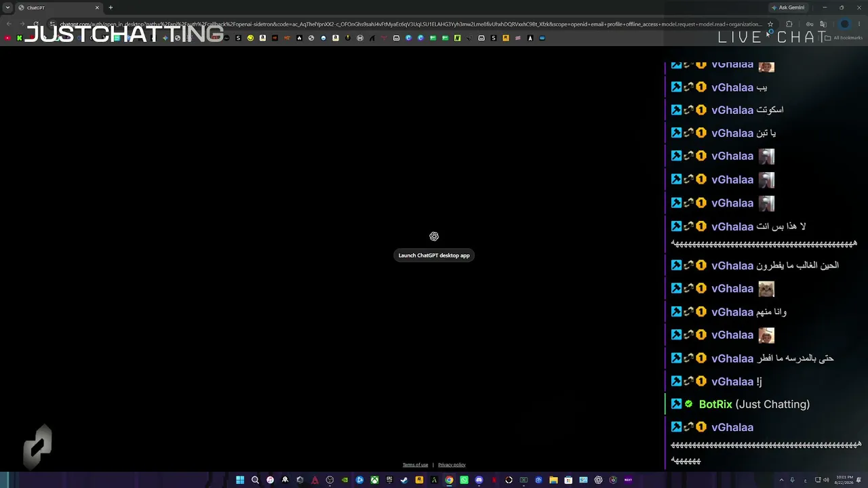Open Microsoft Store from the taskbar
868x488 pixels.
pos(568,480)
